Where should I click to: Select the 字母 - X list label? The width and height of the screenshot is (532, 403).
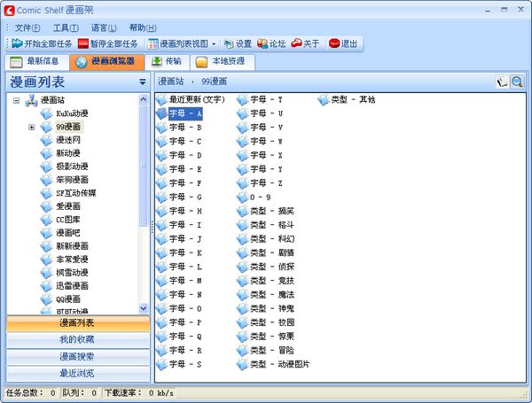pyautogui.click(x=266, y=155)
